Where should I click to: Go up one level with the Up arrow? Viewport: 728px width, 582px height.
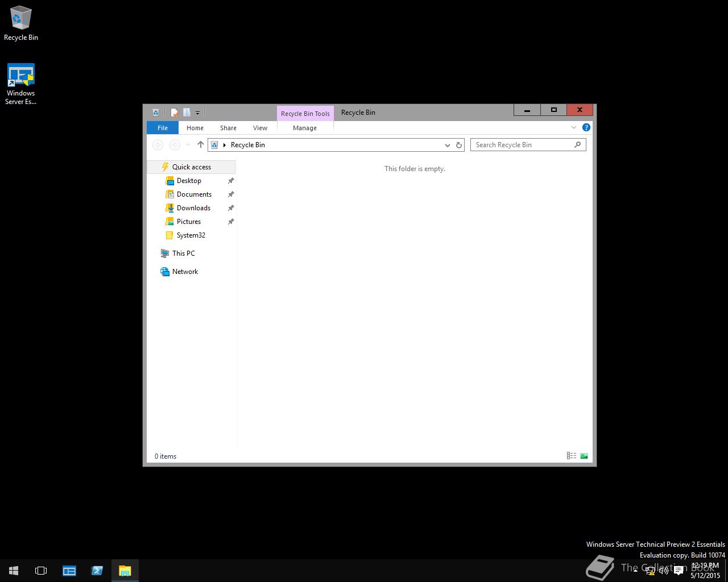tap(201, 145)
